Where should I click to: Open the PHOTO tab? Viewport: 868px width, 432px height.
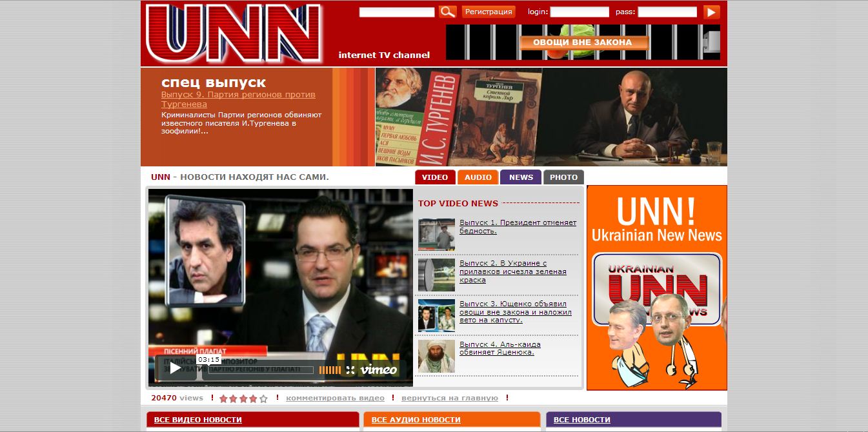563,177
